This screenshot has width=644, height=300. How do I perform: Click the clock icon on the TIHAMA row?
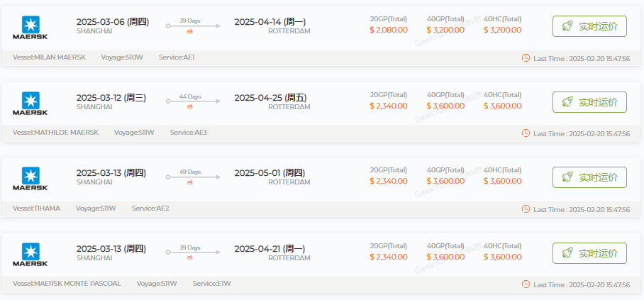pyautogui.click(x=526, y=209)
